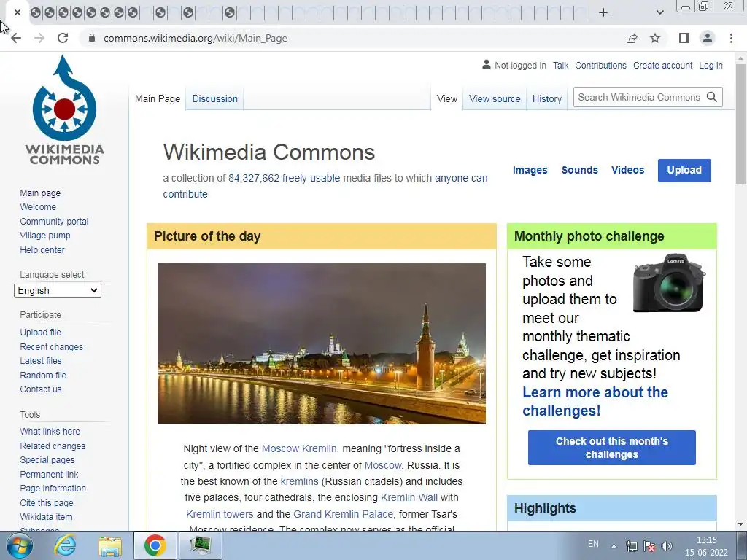This screenshot has height=560, width=747.
Task: Open the tab search dropdown chevron
Action: [x=659, y=12]
